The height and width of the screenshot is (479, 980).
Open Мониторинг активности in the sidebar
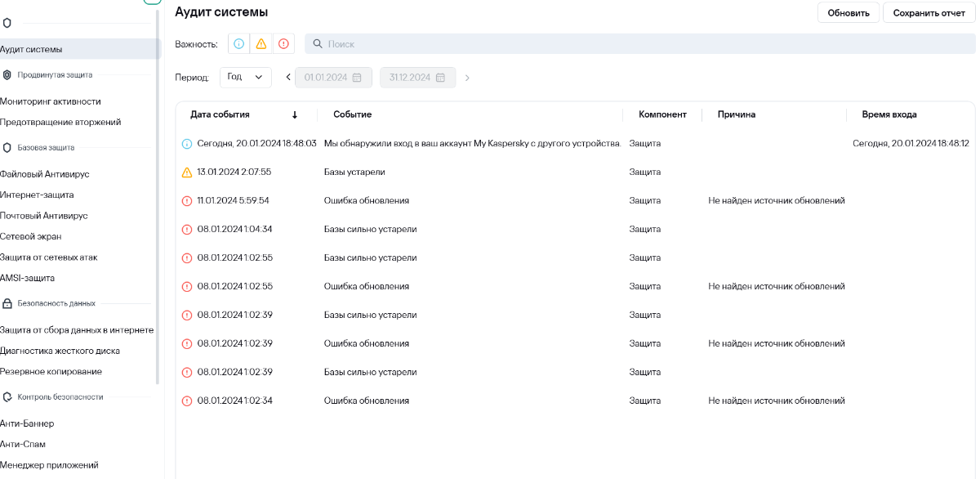coord(51,101)
